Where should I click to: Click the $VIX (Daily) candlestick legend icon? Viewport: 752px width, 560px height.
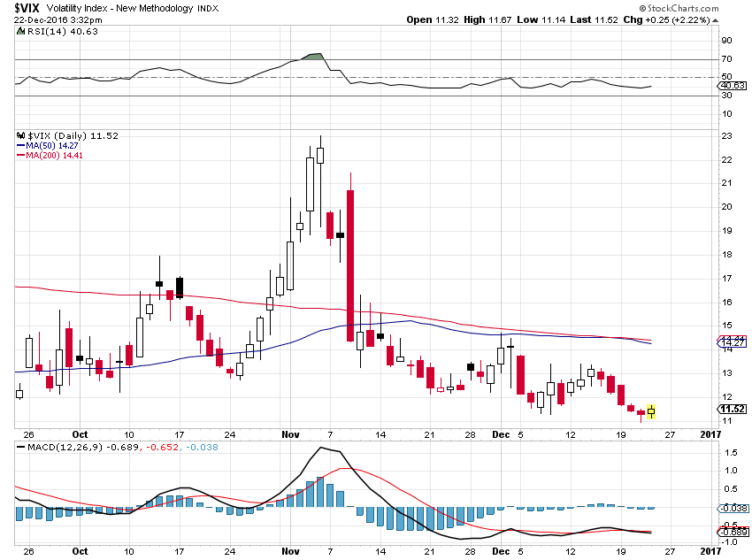tap(20, 135)
